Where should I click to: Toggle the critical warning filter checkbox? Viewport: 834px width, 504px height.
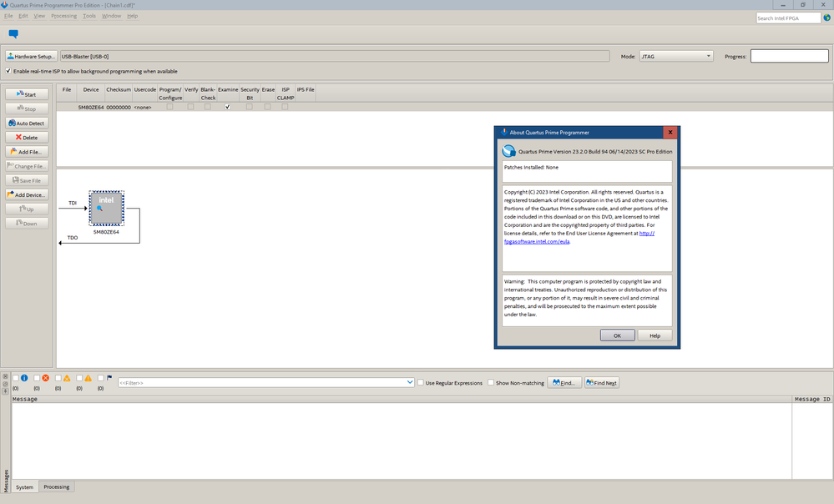[58, 378]
